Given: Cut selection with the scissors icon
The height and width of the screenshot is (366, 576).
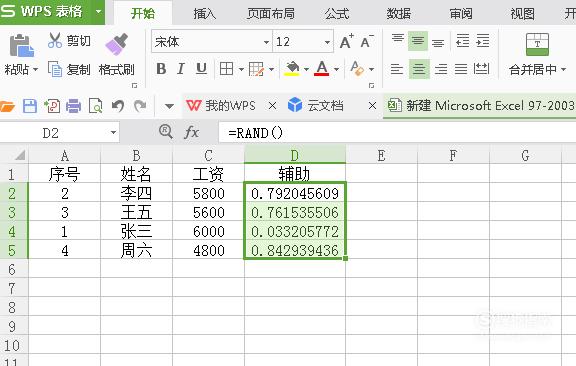Looking at the screenshot, I should pos(55,40).
